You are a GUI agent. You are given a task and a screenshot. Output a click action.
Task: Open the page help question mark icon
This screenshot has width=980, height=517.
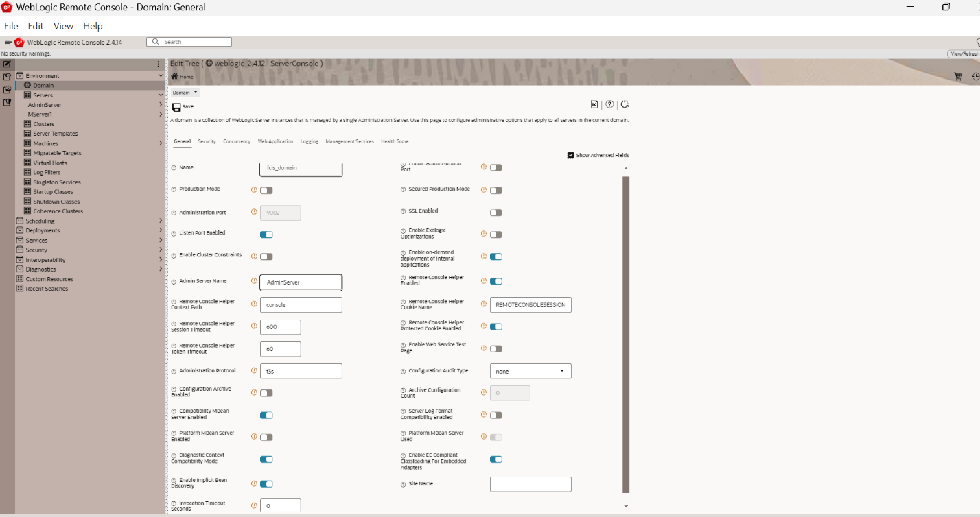coord(609,104)
